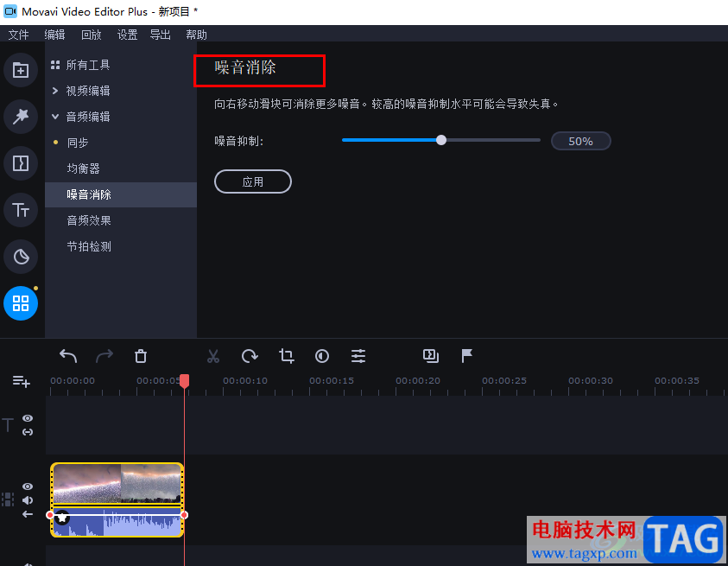Click the 50% value field
The height and width of the screenshot is (566, 728).
pyautogui.click(x=581, y=141)
